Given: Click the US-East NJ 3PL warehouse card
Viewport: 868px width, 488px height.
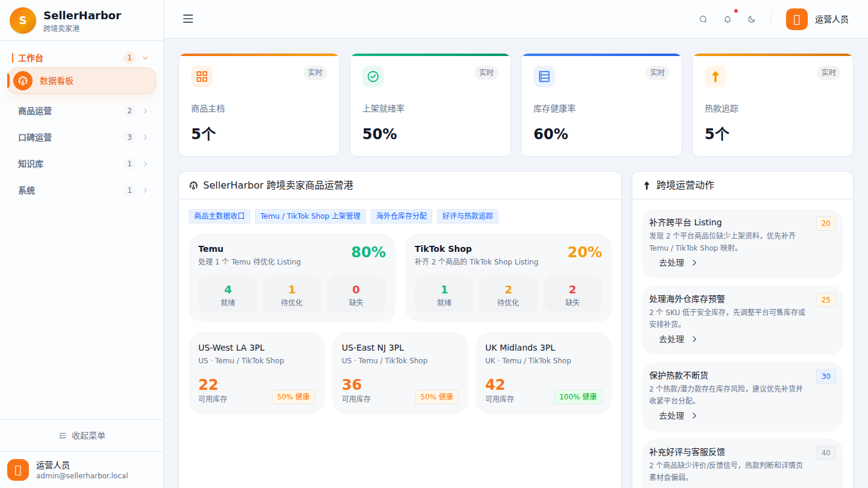Looking at the screenshot, I should tap(400, 373).
